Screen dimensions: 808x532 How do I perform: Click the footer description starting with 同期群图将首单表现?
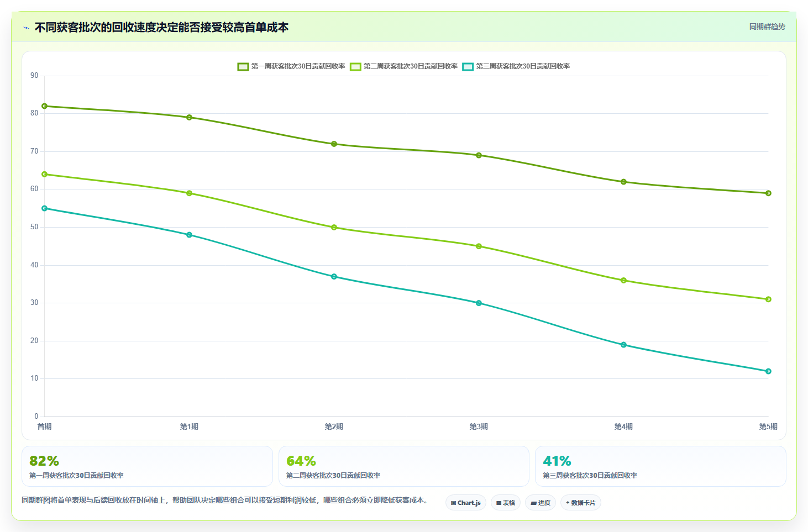(x=226, y=500)
